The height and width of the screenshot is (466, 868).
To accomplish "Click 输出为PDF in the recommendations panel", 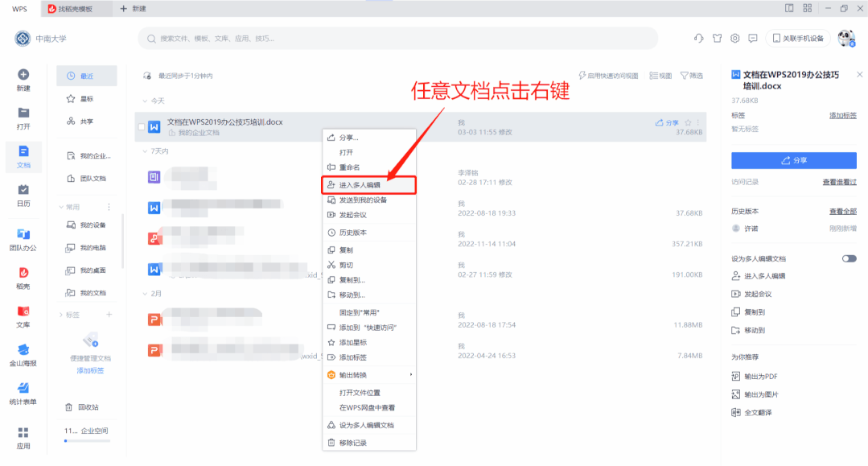I will (x=755, y=376).
